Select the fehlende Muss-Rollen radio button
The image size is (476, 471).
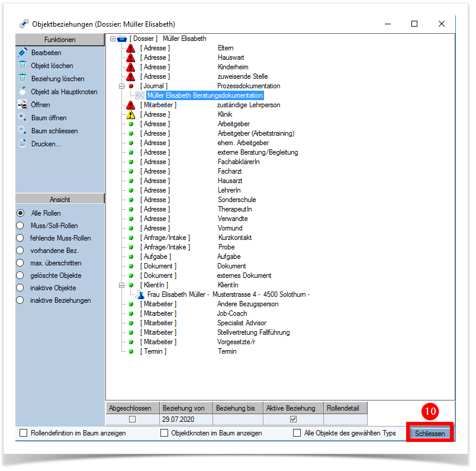click(20, 238)
